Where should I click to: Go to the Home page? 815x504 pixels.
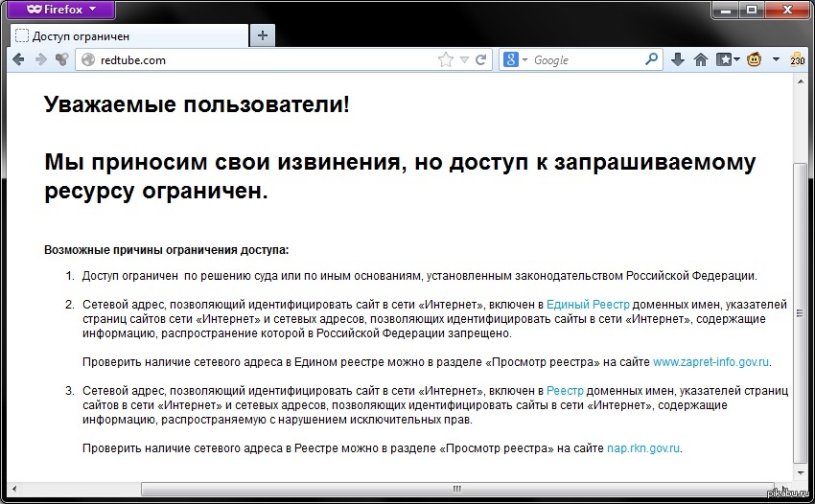point(701,59)
